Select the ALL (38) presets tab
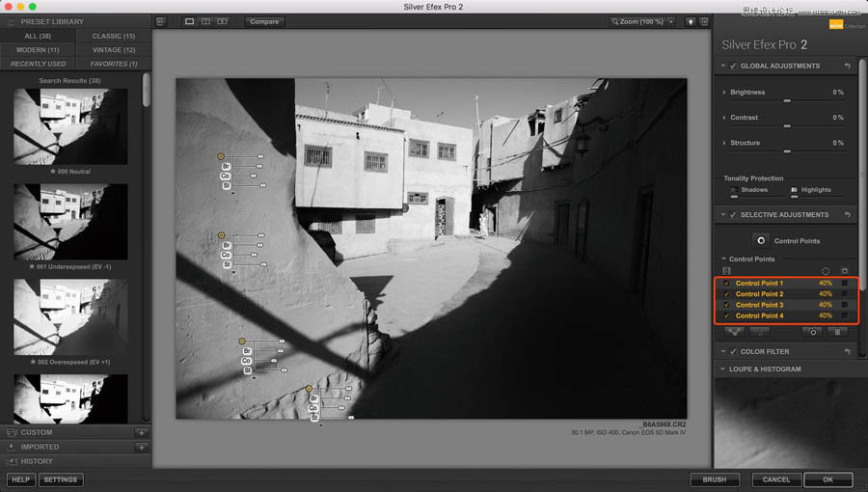The image size is (868, 492). click(38, 36)
